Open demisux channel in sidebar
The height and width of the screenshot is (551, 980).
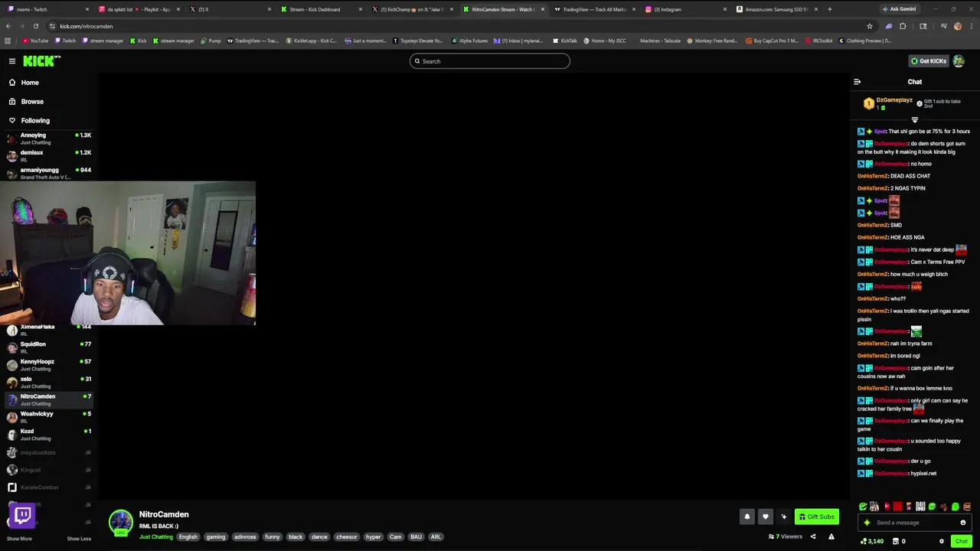pos(49,156)
